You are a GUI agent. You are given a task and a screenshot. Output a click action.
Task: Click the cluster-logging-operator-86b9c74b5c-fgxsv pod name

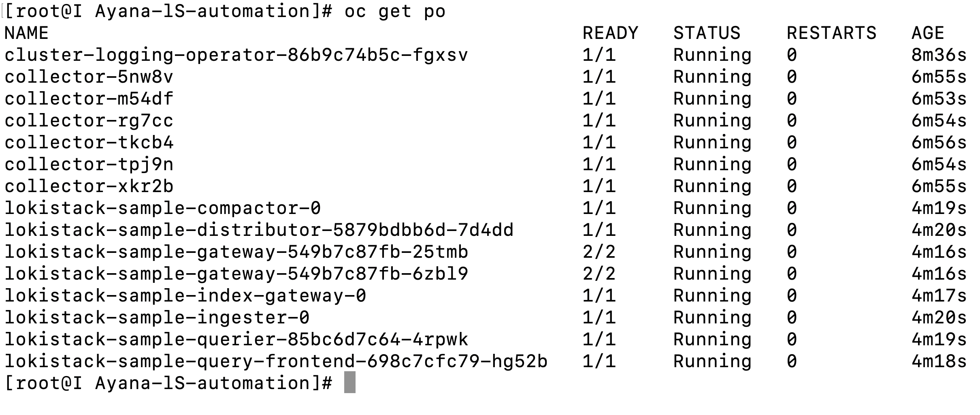pos(236,55)
